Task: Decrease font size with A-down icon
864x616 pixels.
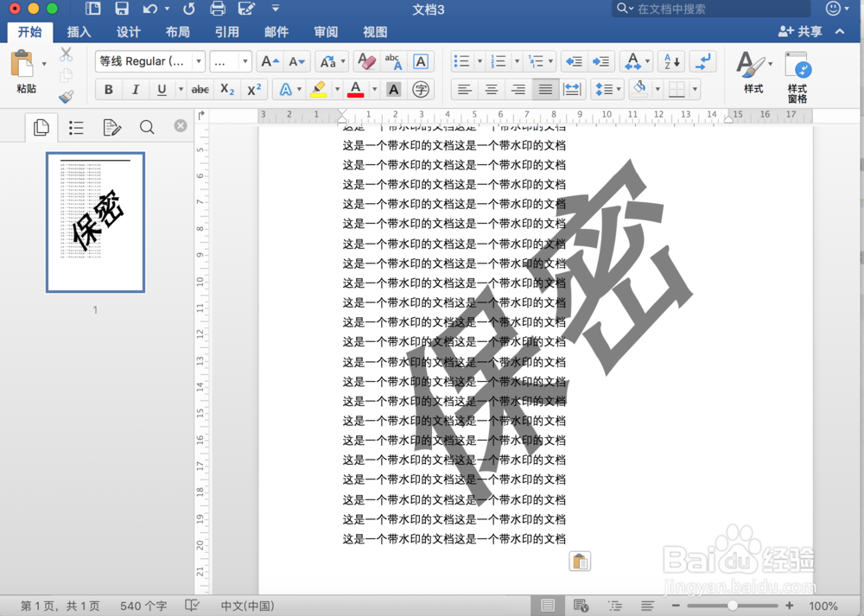Action: click(x=297, y=61)
